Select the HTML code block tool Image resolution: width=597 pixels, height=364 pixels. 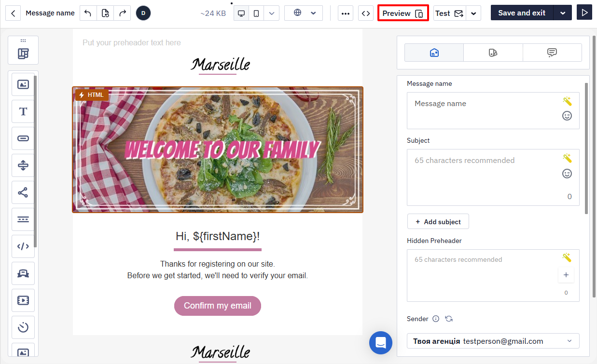[x=23, y=247]
